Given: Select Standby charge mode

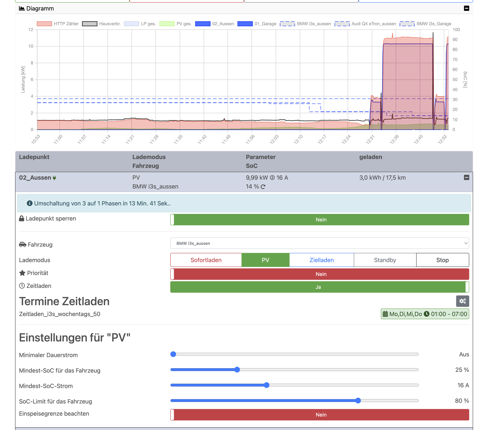Looking at the screenshot, I should [x=385, y=260].
